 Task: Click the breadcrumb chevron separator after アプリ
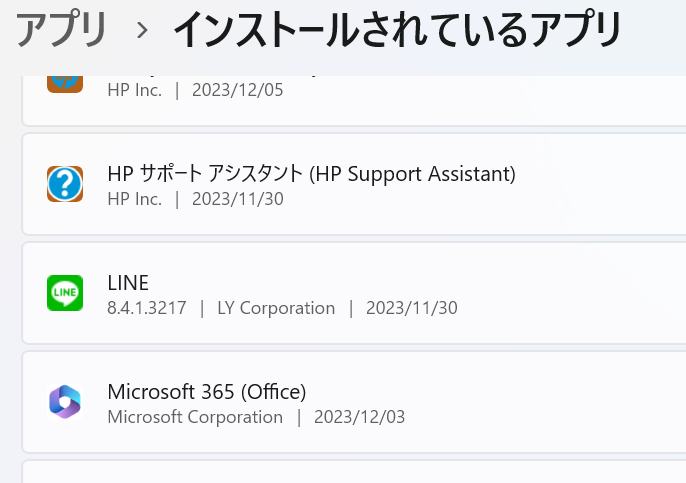tap(142, 30)
